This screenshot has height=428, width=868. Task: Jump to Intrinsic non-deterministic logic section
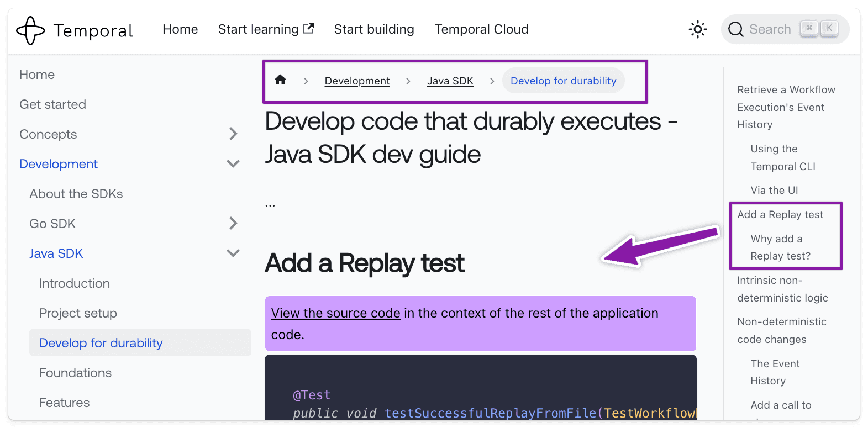tap(782, 289)
